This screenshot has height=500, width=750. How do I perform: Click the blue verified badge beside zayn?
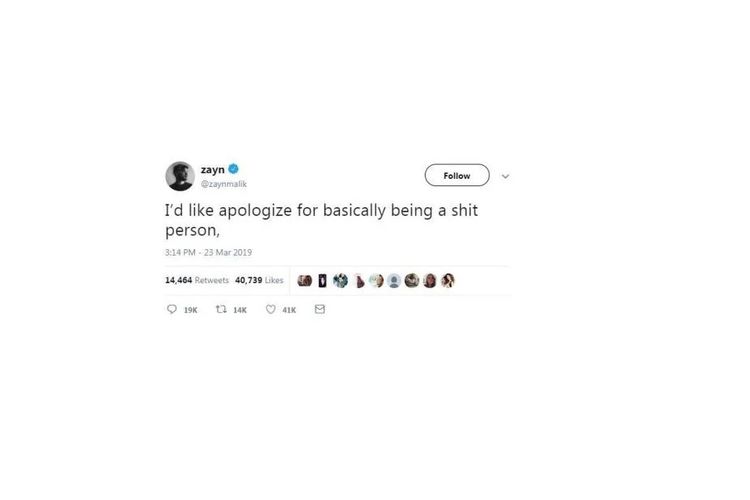233,169
